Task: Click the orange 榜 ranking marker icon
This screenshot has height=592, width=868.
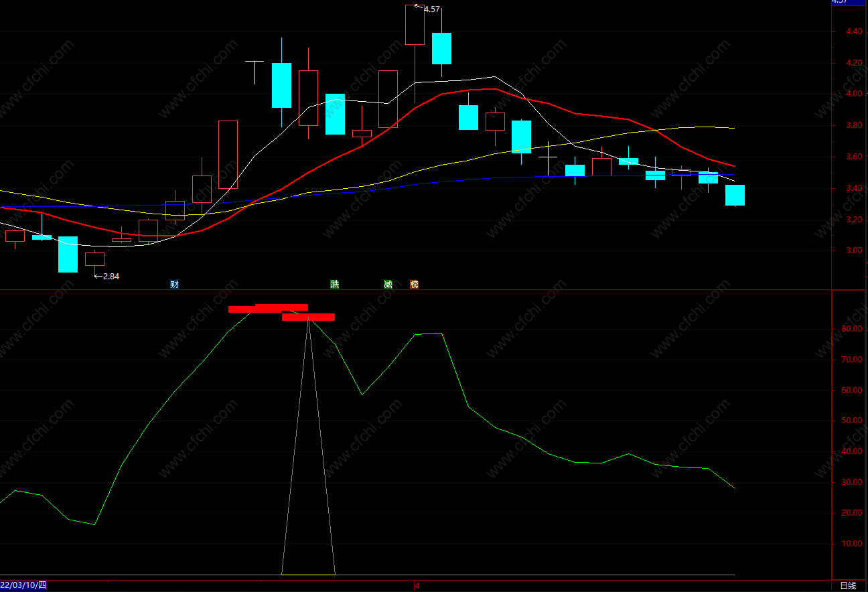Action: 414,284
